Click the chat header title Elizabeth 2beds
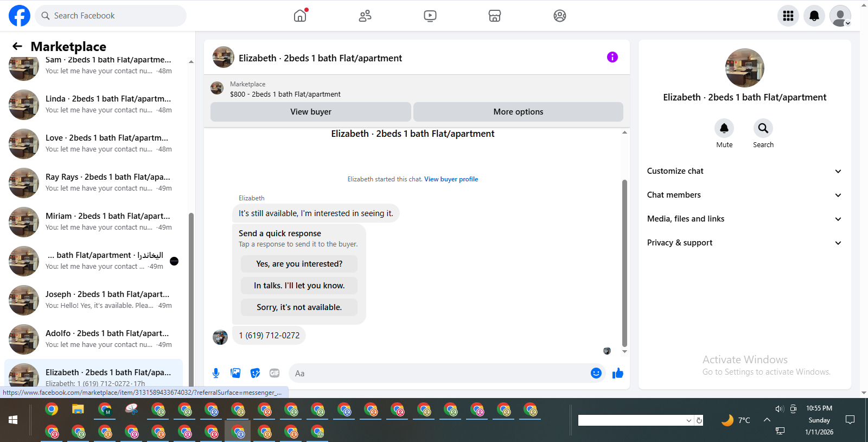The height and width of the screenshot is (442, 868). [320, 58]
